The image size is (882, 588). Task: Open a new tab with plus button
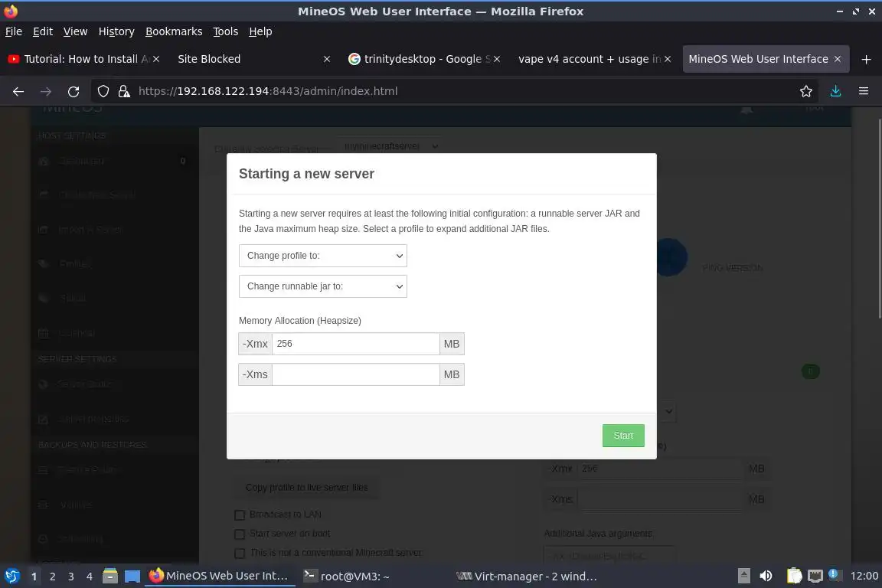pyautogui.click(x=866, y=59)
